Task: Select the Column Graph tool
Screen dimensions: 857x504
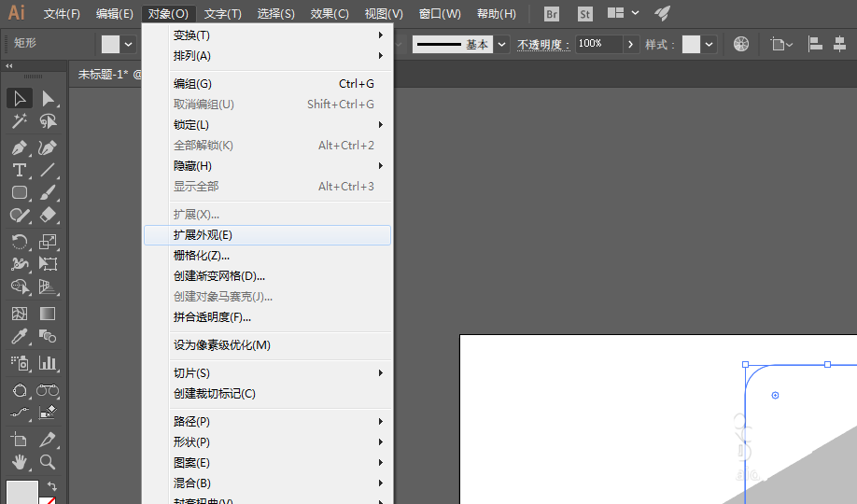Action: (x=48, y=363)
